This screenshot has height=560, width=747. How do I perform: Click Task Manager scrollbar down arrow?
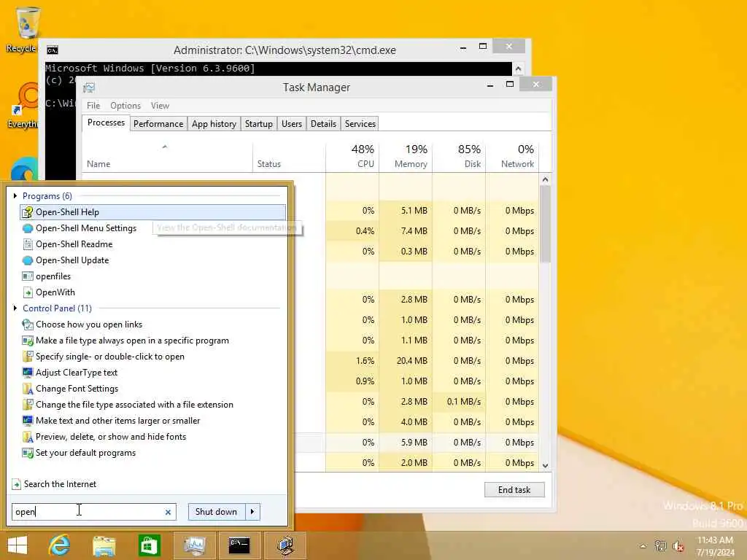point(546,466)
